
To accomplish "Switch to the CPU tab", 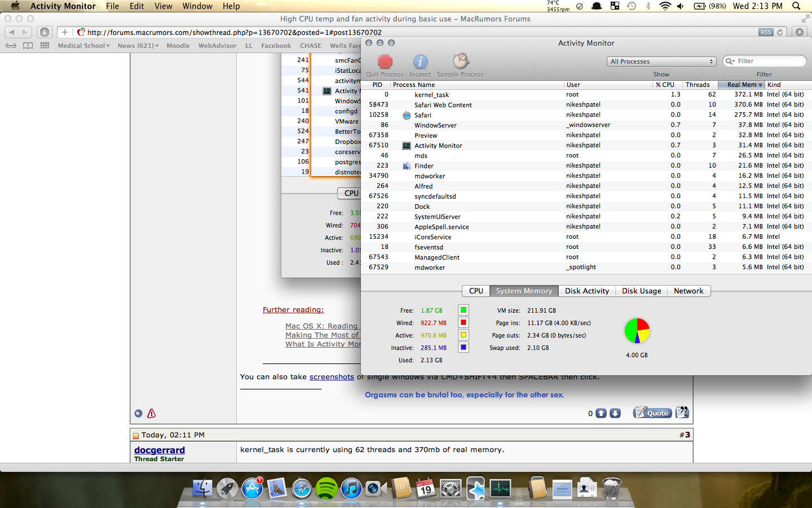I will coord(476,291).
